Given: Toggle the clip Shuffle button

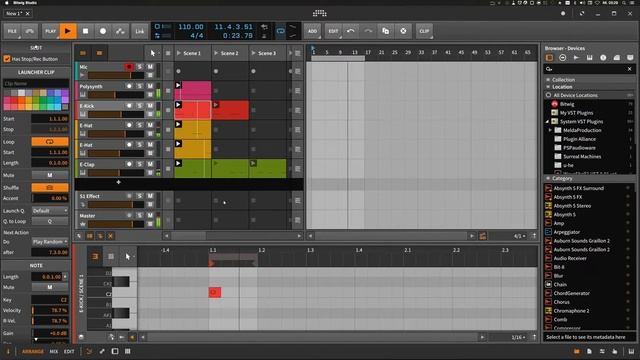Looking at the screenshot, I should tap(50, 187).
